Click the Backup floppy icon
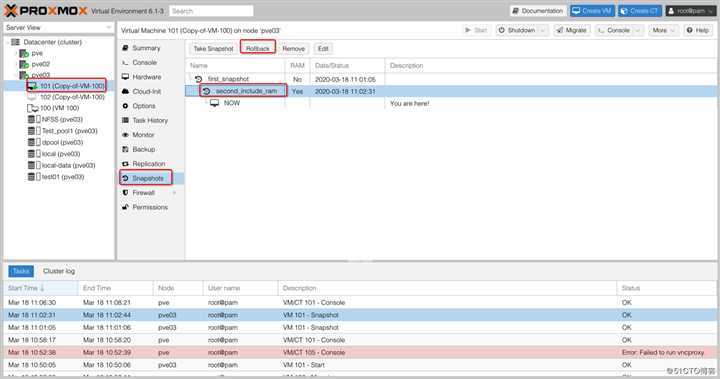Image resolution: width=720 pixels, height=379 pixels. (x=125, y=149)
